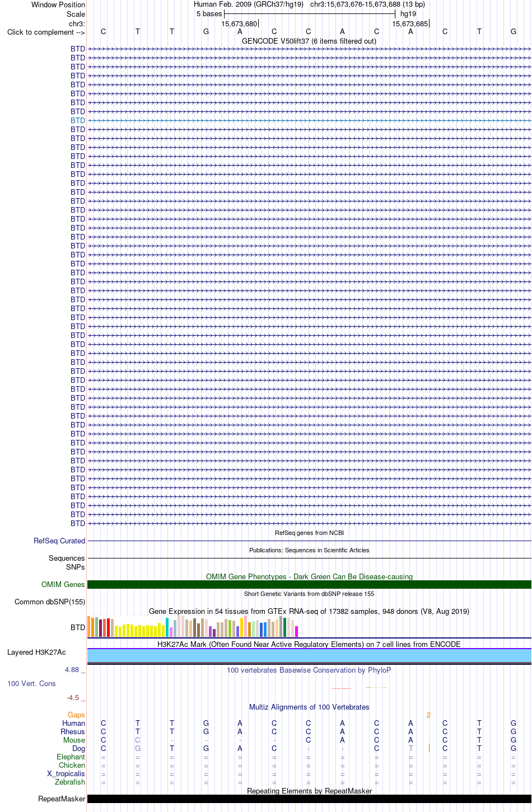Click the 'Elephant' alignment row label
The width and height of the screenshot is (532, 812).
(71, 757)
